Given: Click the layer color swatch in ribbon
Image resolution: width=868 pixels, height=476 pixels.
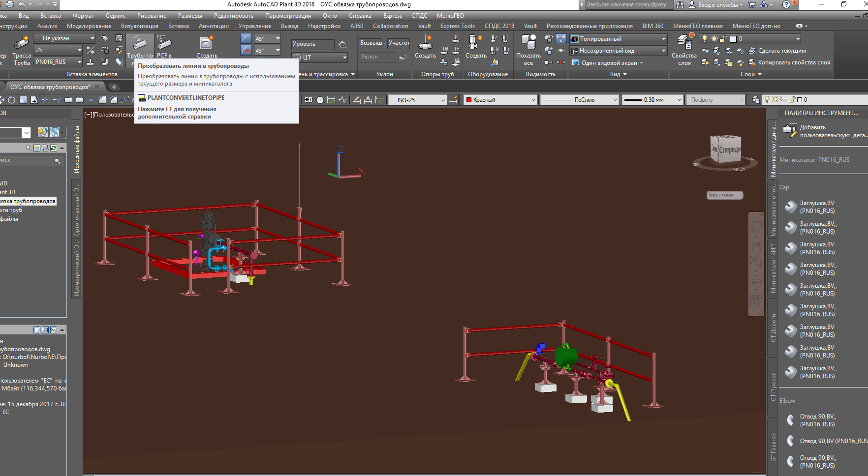Looking at the screenshot, I should point(733,39).
